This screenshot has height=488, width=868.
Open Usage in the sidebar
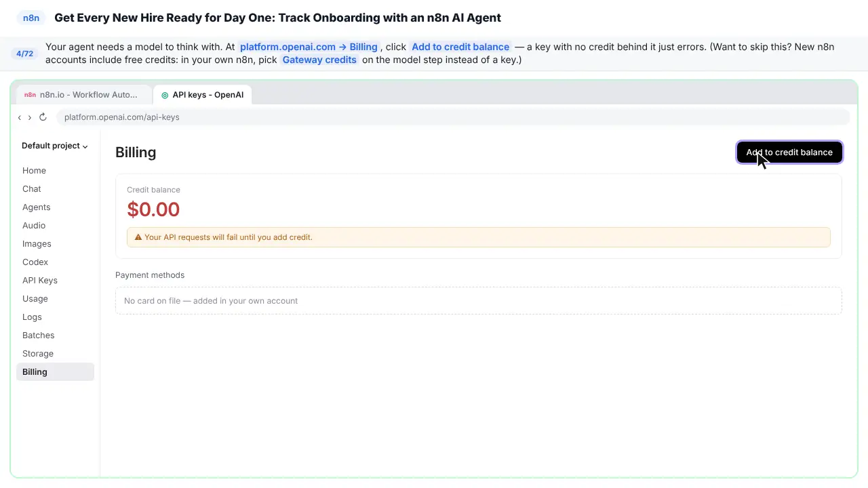(x=55, y=299)
